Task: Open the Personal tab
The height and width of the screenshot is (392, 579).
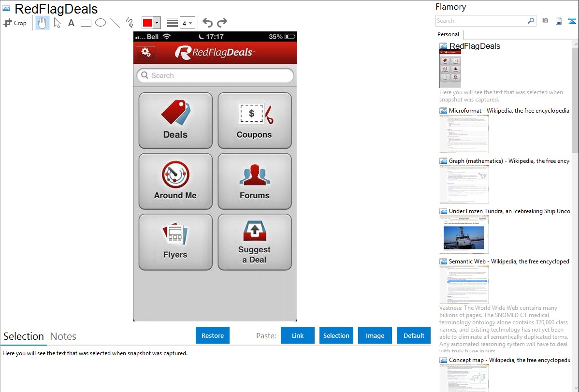Action: point(448,34)
